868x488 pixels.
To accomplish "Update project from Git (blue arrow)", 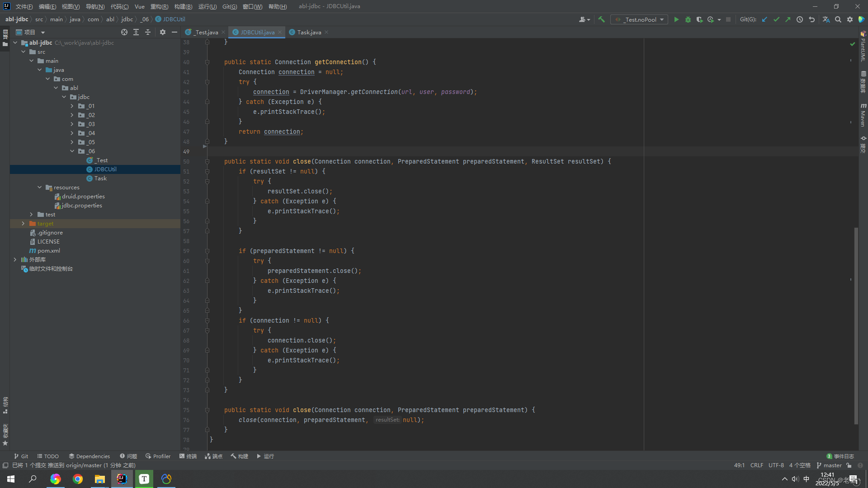I will click(764, 19).
